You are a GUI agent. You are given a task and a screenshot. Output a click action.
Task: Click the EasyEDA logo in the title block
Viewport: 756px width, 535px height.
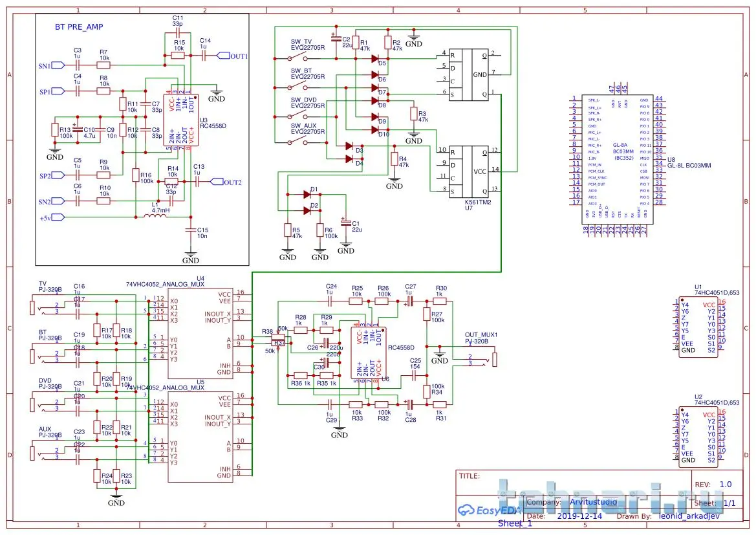pyautogui.click(x=490, y=510)
